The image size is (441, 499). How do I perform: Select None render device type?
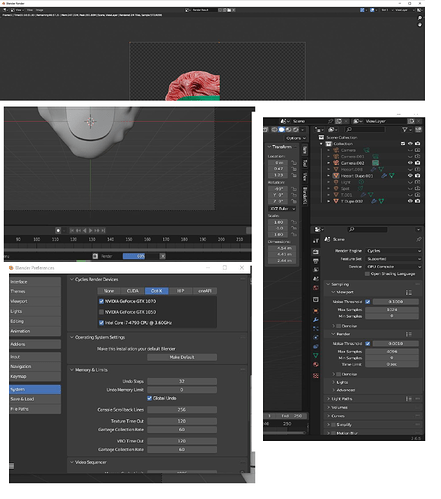coord(109,291)
